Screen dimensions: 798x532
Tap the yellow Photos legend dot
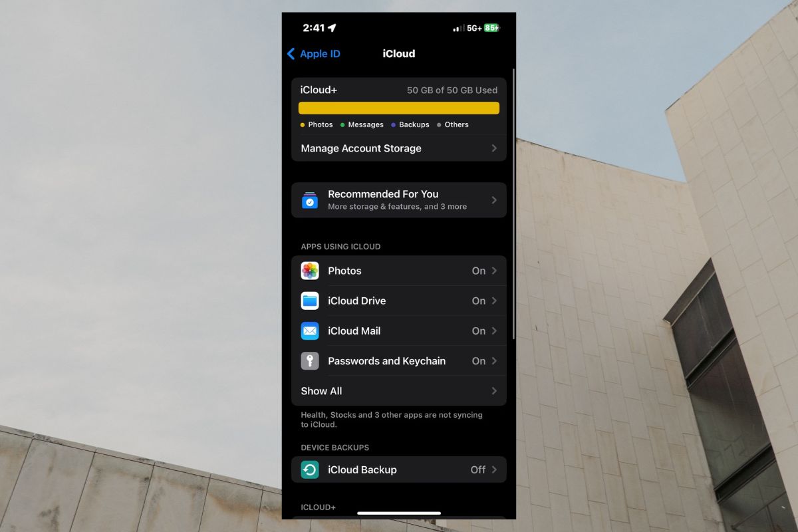[x=303, y=124]
